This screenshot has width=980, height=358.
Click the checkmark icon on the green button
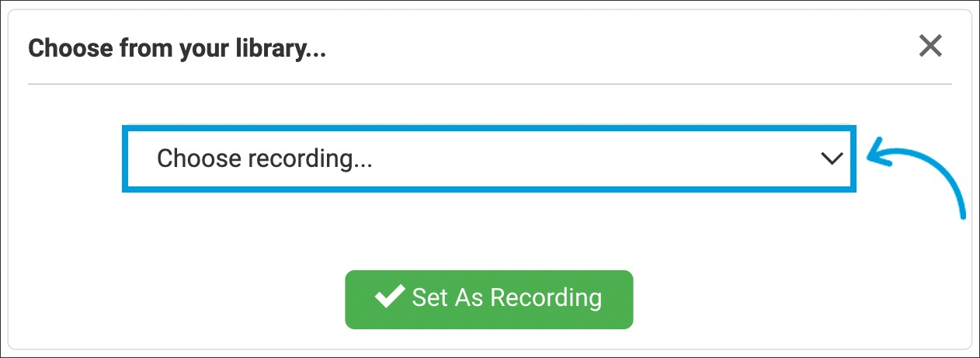(388, 297)
